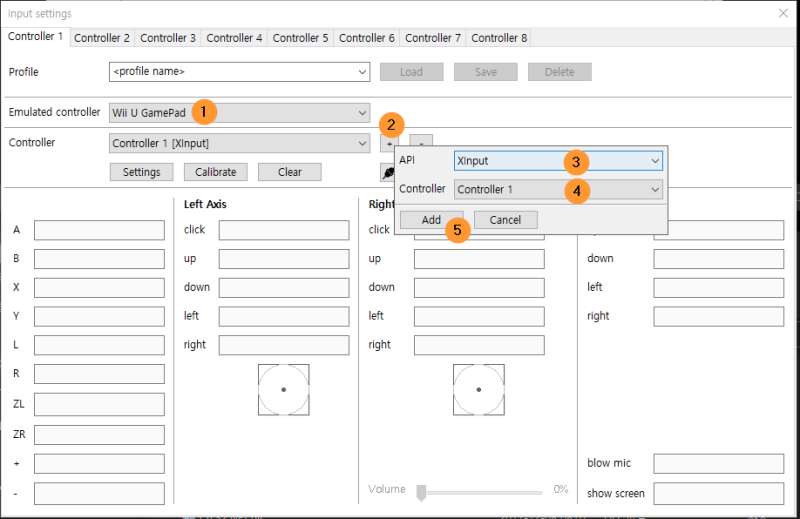Click the Left Axis stick visualizer
The height and width of the screenshot is (519, 800).
click(x=284, y=389)
